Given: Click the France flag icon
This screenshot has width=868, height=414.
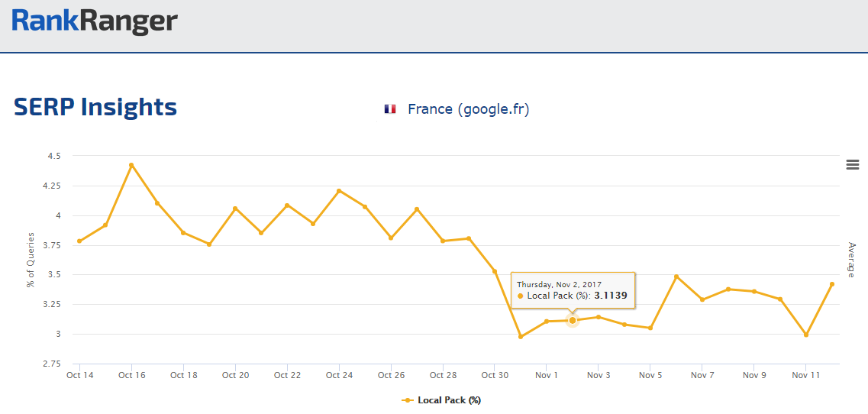Looking at the screenshot, I should pyautogui.click(x=390, y=109).
